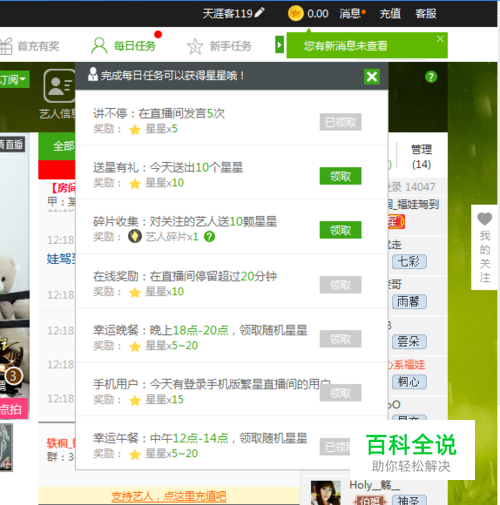Click the pencil edit icon beside 天涯客119
The image size is (500, 505).
click(259, 12)
